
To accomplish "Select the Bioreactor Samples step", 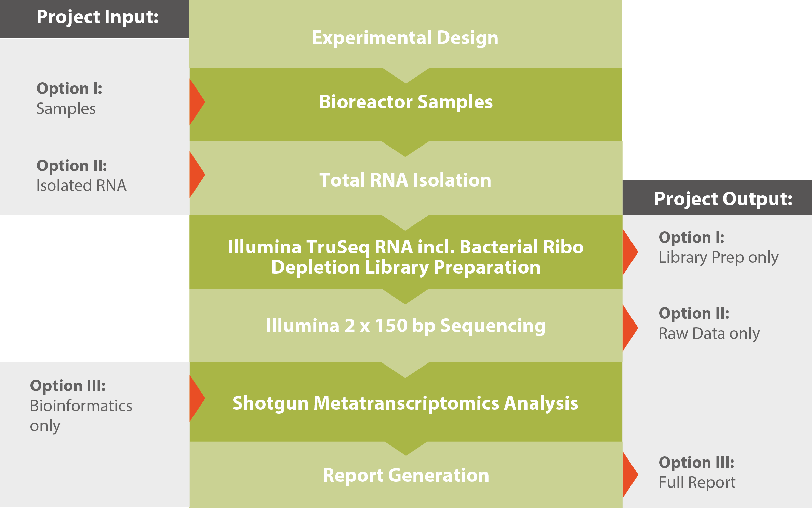I will 405,105.
